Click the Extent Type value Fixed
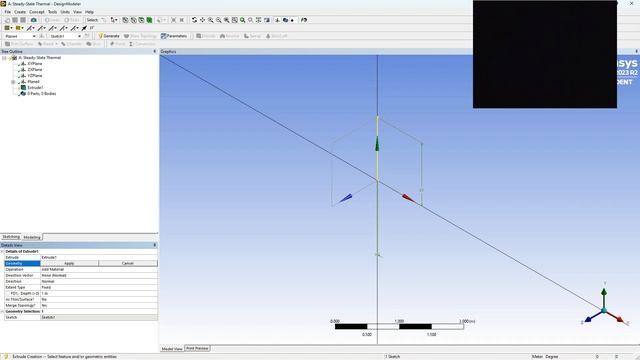The width and height of the screenshot is (640, 360). (99, 287)
